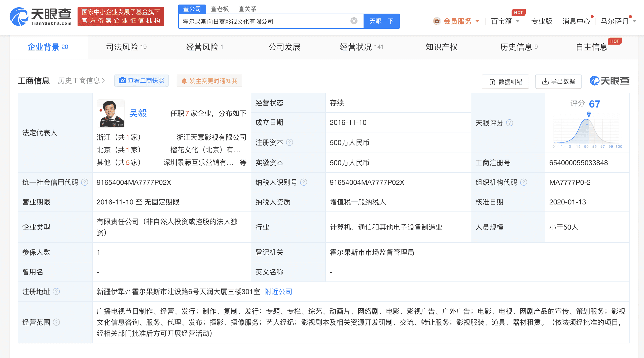Open the 百宝箱 dropdown
Screen dimensions: 644x358
click(505, 21)
